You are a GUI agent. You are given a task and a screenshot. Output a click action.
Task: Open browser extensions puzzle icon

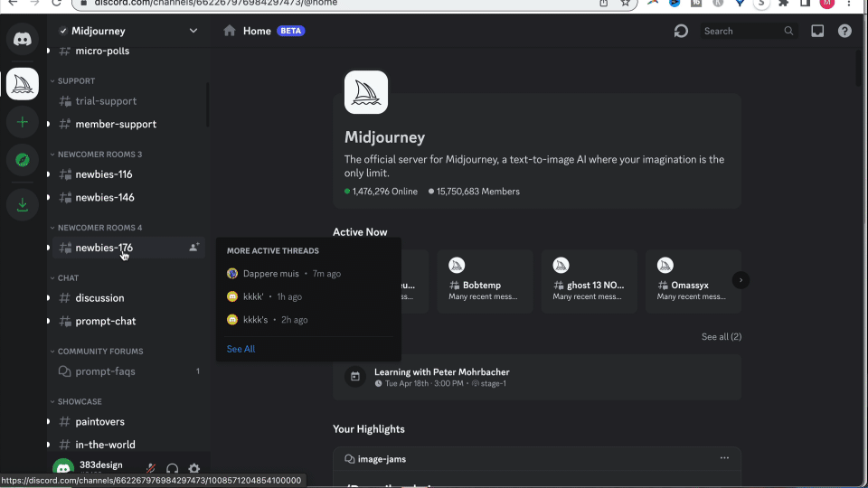(x=783, y=4)
